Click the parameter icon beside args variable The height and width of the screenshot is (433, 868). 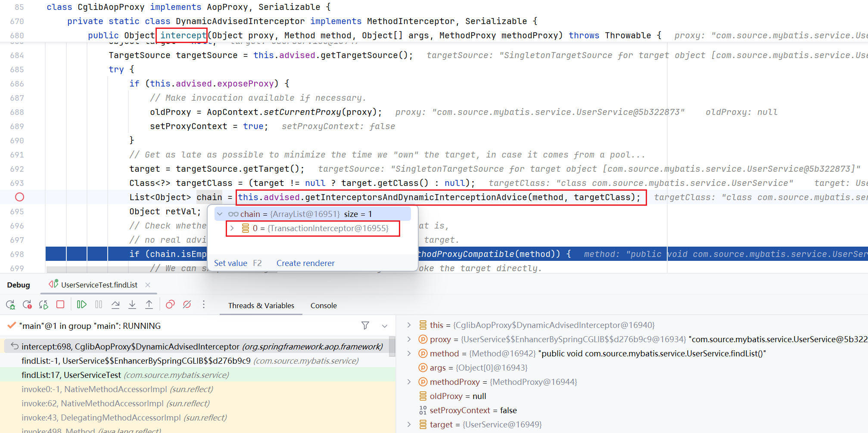point(423,368)
